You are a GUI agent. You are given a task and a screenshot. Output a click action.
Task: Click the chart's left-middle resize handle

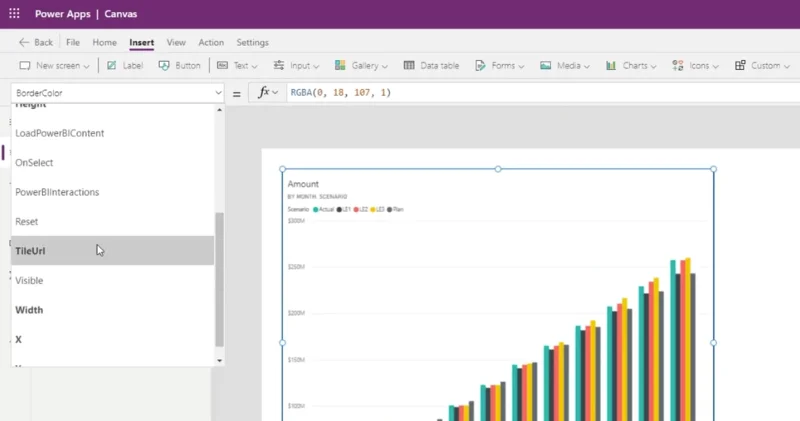click(283, 343)
